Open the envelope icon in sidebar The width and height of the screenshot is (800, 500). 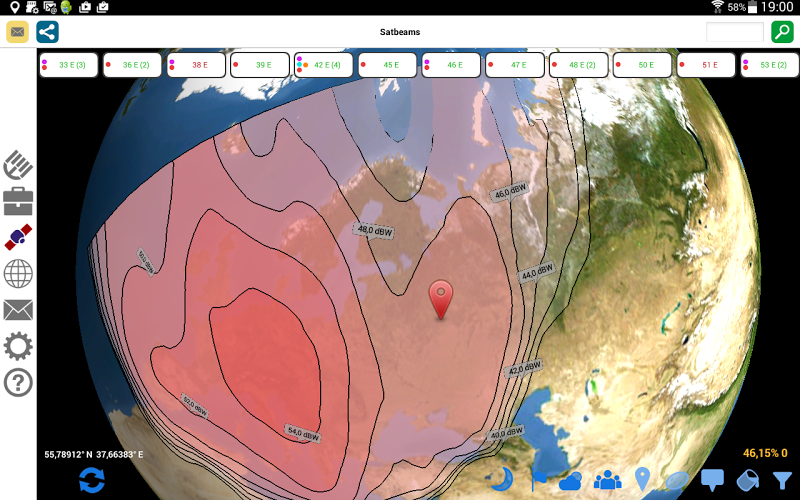(18, 310)
